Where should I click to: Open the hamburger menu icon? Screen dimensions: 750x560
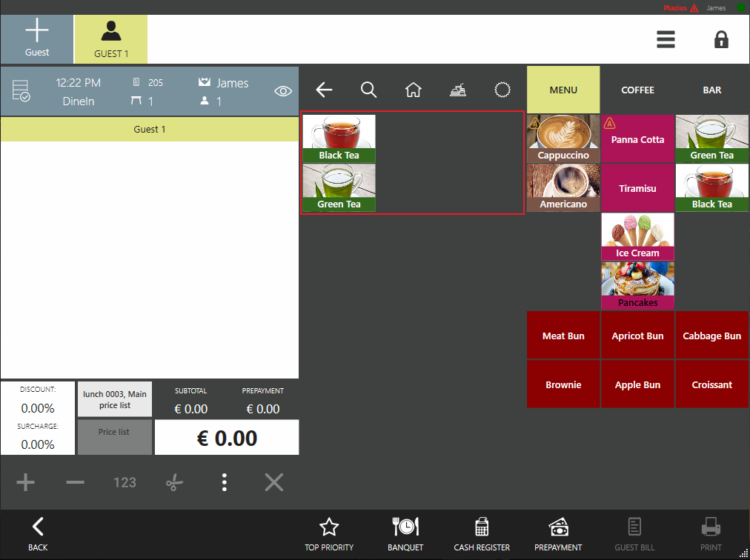[666, 39]
